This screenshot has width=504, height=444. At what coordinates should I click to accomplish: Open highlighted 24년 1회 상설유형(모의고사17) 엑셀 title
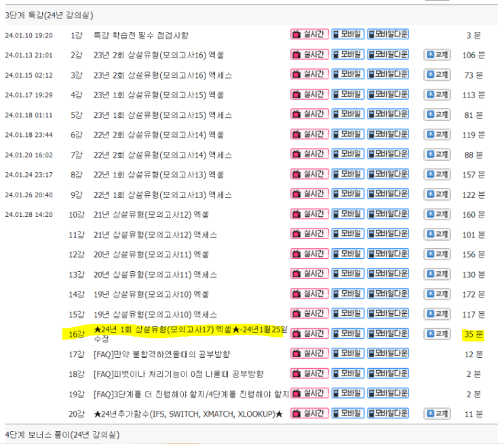point(191,334)
